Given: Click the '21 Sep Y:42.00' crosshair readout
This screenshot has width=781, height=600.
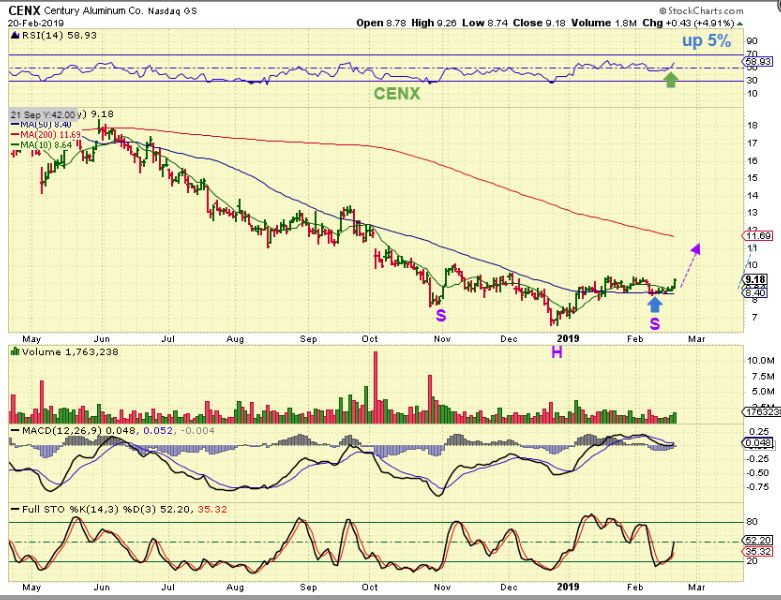Looking at the screenshot, I should pyautogui.click(x=44, y=115).
